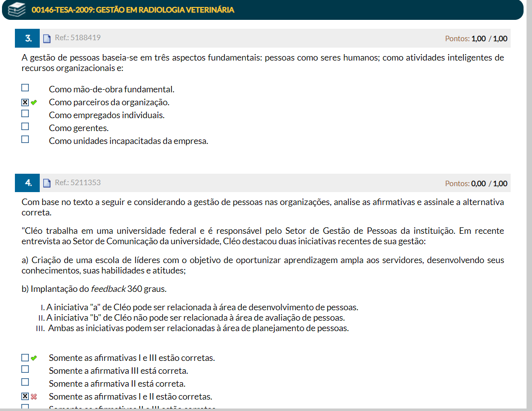
Task: Check 'Como mão-de-obra fundamental' box
Action: click(x=25, y=88)
